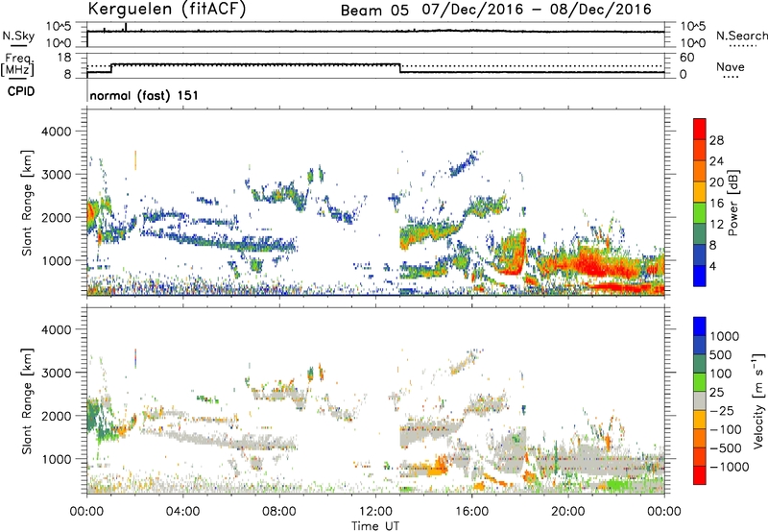The width and height of the screenshot is (768, 532).
Task: Click the 'normal (fast) 151' text
Action: (144, 95)
